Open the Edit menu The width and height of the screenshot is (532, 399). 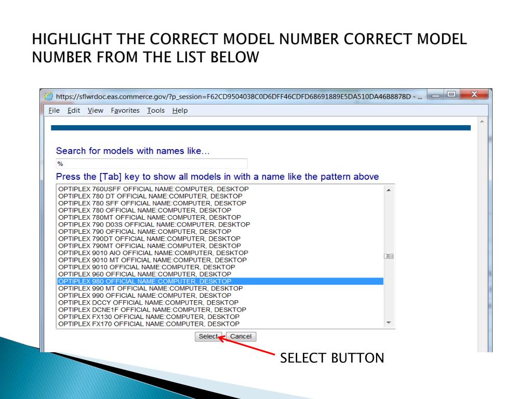tap(74, 110)
